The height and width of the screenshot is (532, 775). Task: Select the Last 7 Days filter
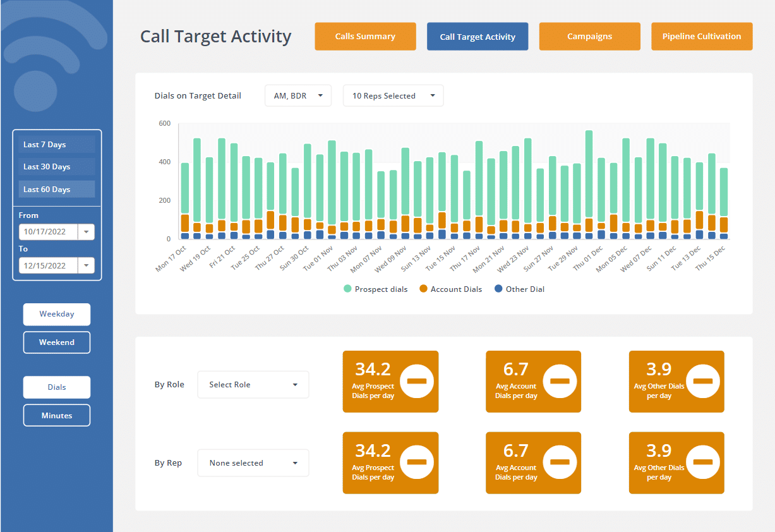pos(56,144)
